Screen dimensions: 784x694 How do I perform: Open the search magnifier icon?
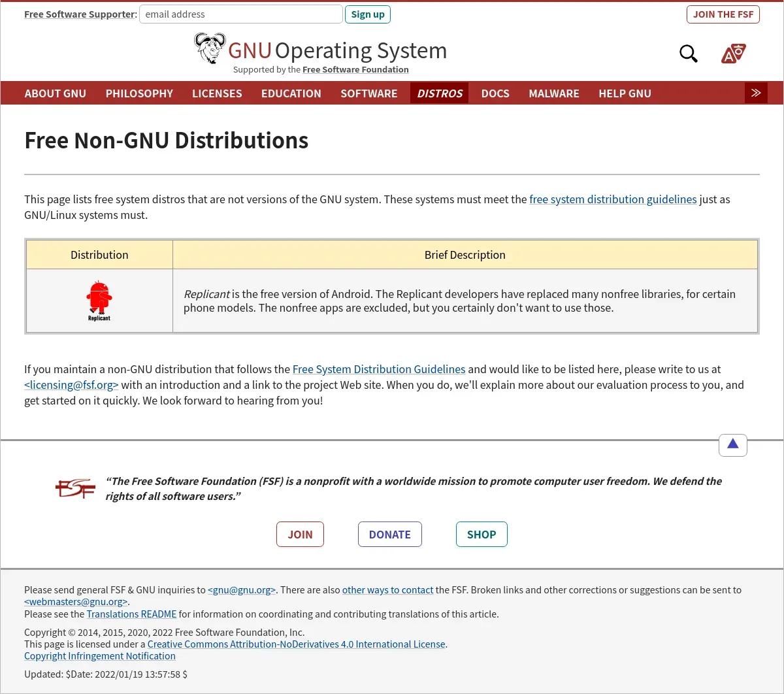(689, 54)
